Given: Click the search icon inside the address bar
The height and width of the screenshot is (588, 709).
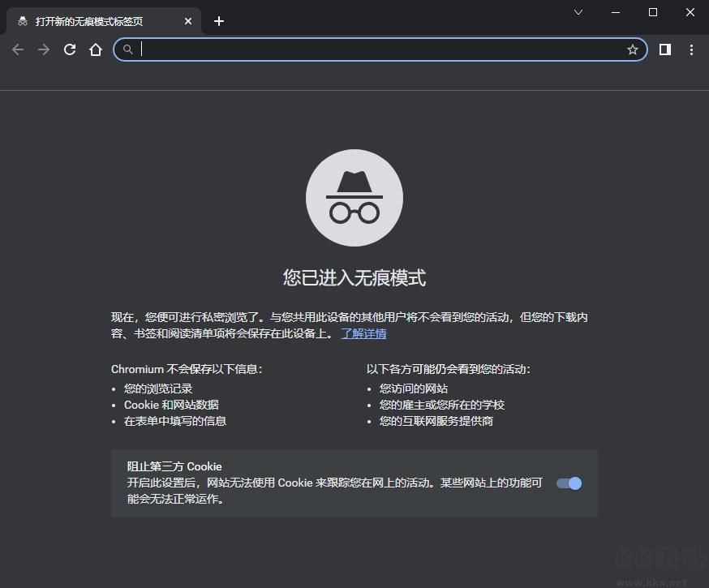Looking at the screenshot, I should [128, 49].
